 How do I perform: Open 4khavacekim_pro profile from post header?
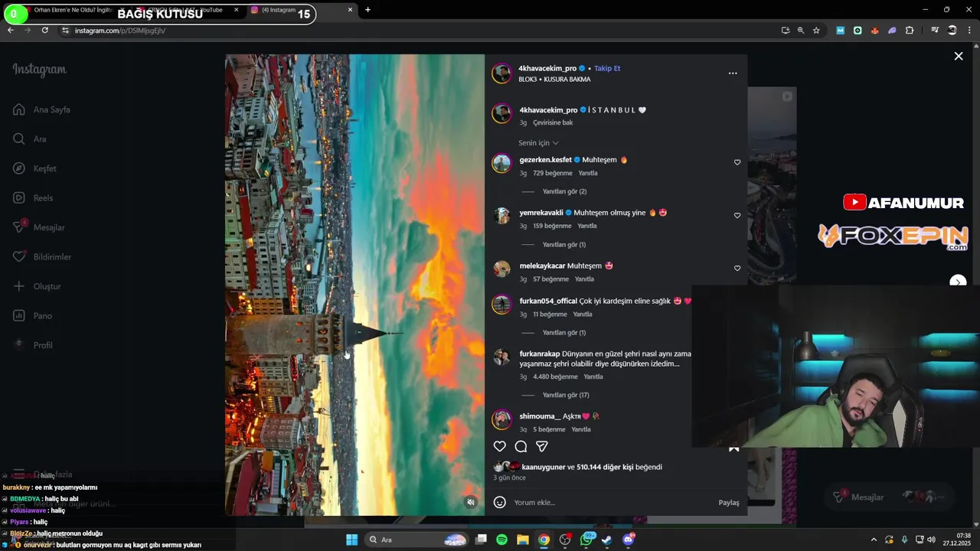(547, 68)
